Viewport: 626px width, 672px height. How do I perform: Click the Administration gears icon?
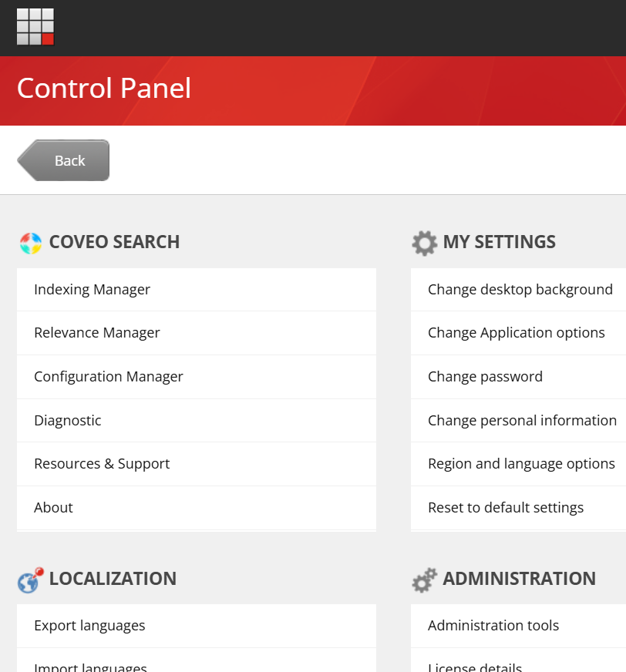425,579
